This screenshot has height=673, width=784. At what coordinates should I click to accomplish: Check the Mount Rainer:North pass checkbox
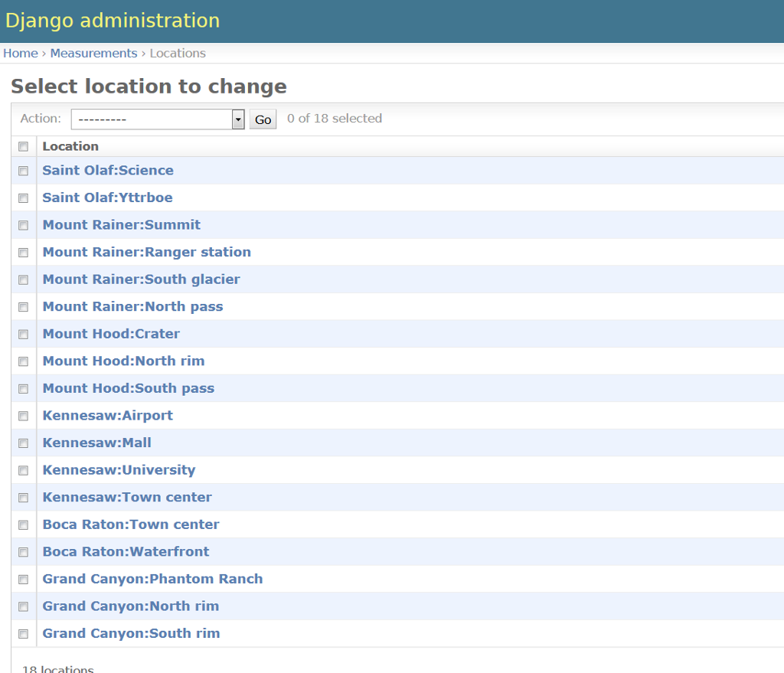click(x=24, y=307)
